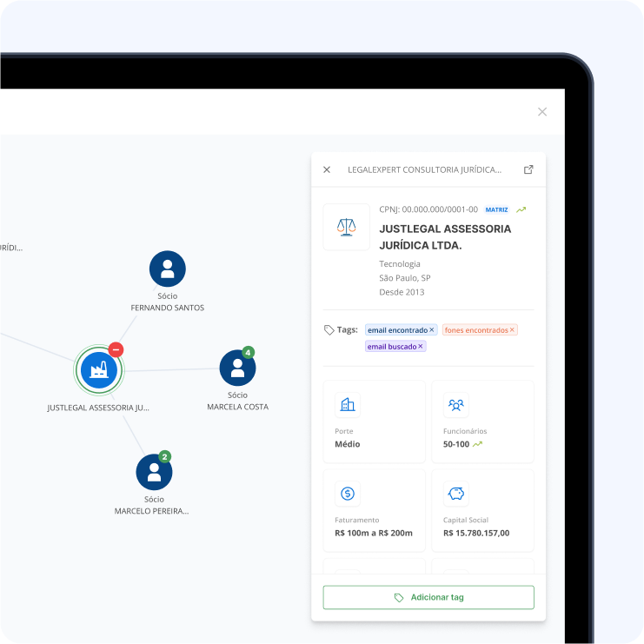The height and width of the screenshot is (644, 644).
Task: Remove the 'fones encontrados' tag
Action: [x=512, y=330]
